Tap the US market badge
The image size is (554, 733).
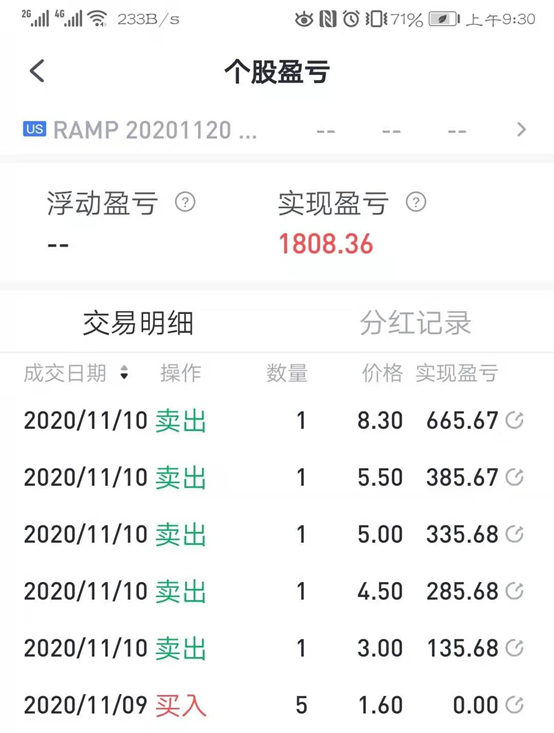[35, 129]
